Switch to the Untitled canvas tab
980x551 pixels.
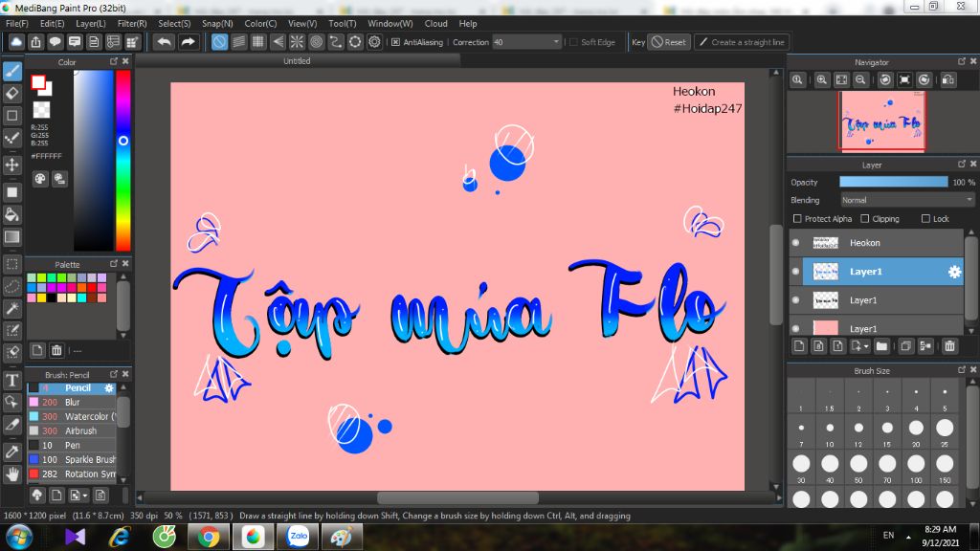click(297, 60)
